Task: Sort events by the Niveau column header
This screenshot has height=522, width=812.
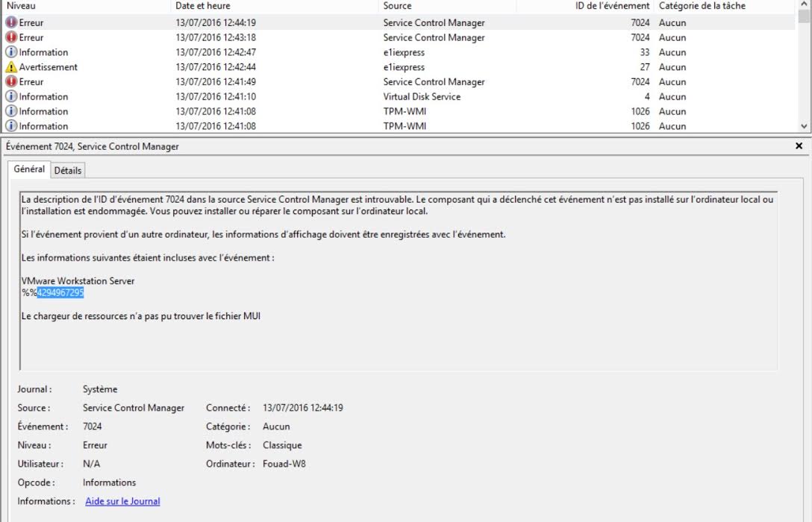Action: [x=21, y=6]
